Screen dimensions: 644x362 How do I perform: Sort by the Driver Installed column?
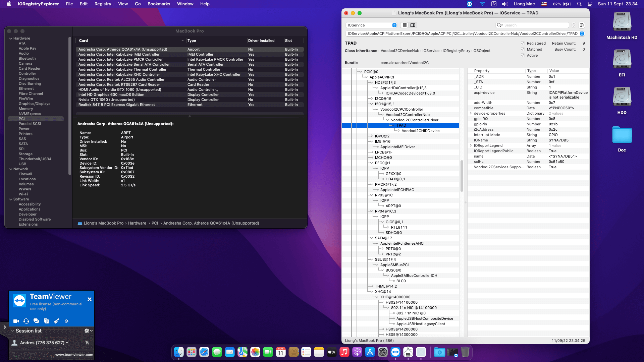point(265,41)
